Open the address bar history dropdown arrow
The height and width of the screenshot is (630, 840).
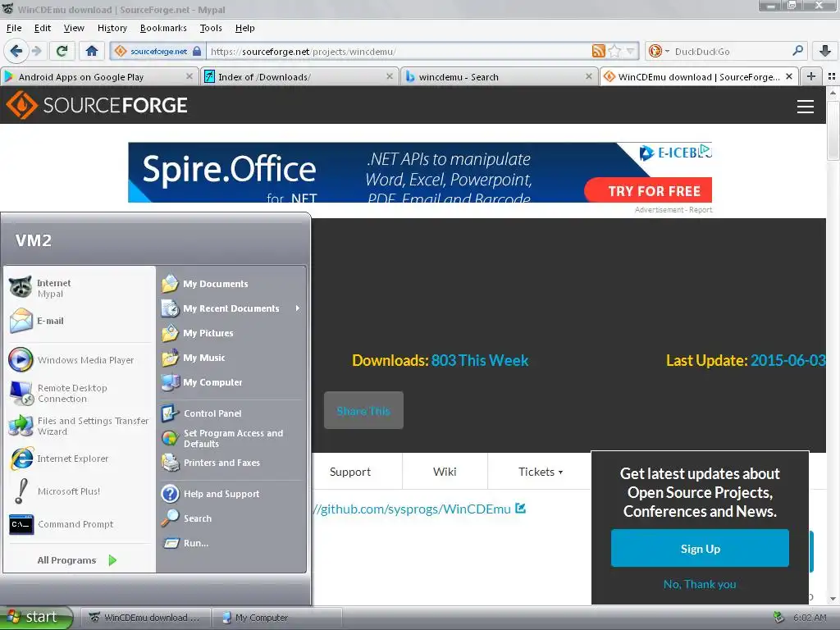(631, 51)
